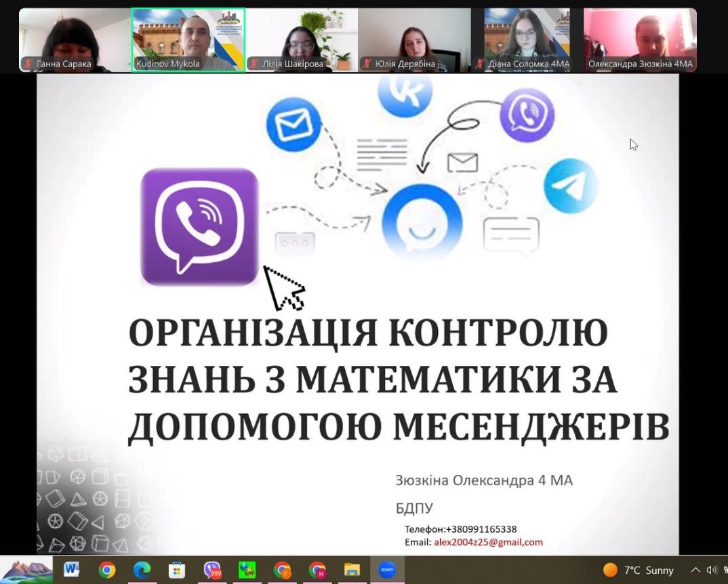Open Chrome profile with pink H badge
Image resolution: width=728 pixels, height=584 pixels.
(x=317, y=570)
